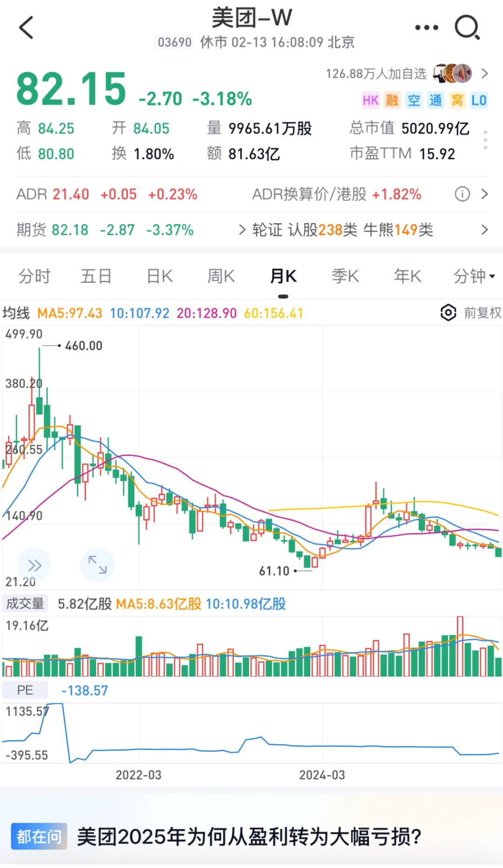
Task: Toggle the 前复权 price adjustment option
Action: click(483, 312)
